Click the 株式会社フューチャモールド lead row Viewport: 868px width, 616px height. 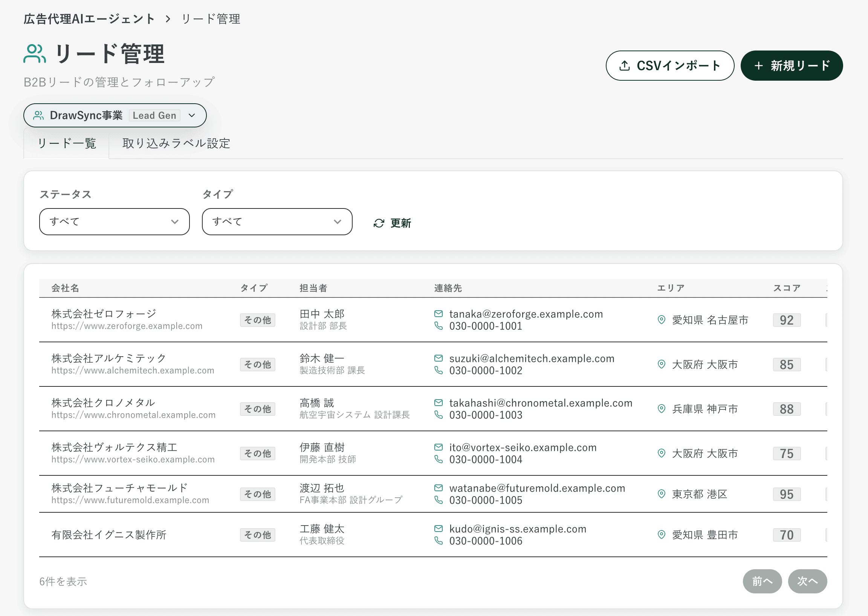119,488
